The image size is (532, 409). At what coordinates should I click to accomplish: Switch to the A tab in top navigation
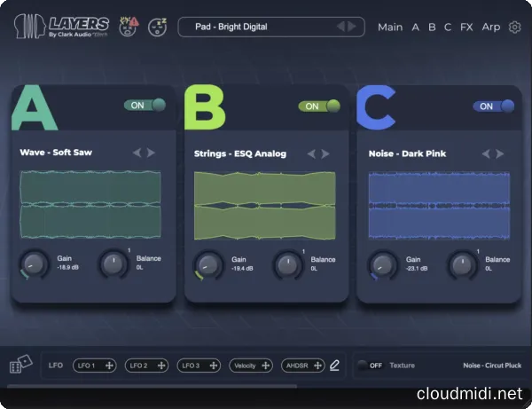415,28
